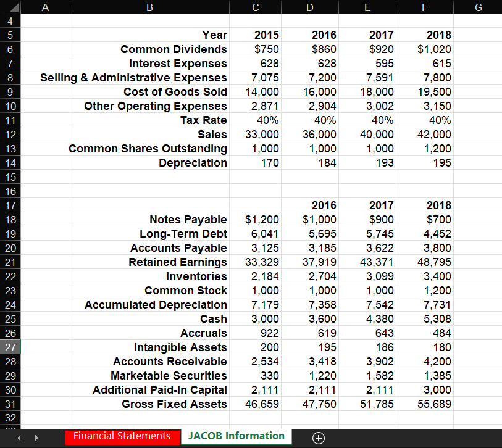Select the Sales value 33,000 cell
This screenshot has width=502, height=448.
255,134
